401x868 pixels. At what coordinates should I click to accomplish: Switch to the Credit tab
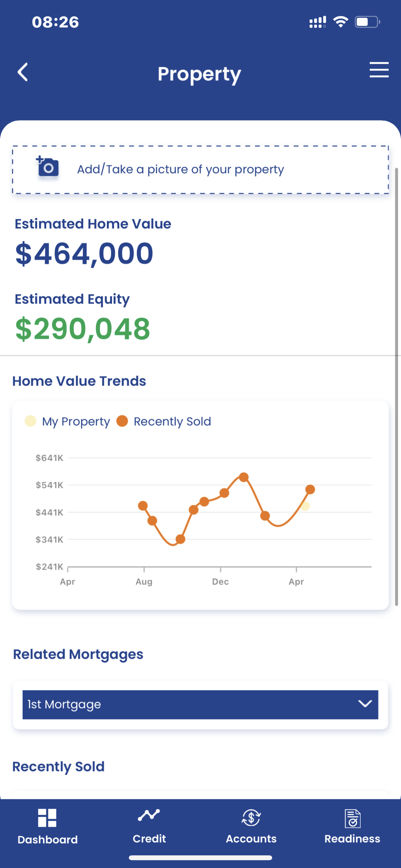click(149, 838)
